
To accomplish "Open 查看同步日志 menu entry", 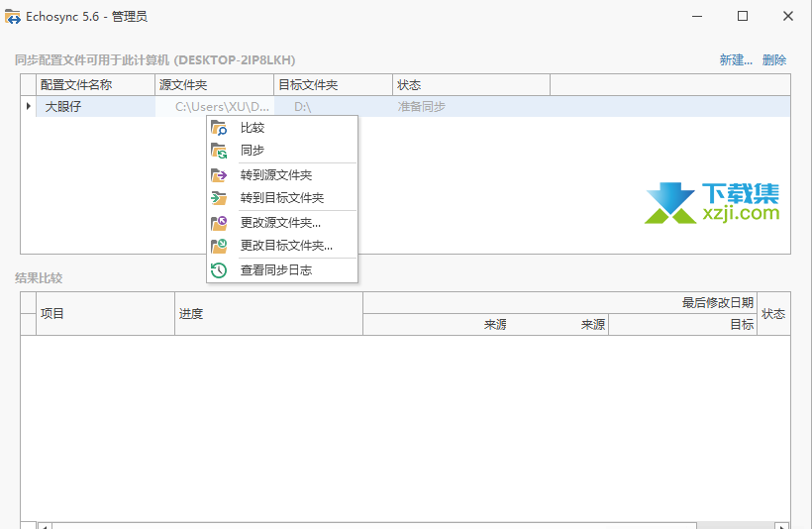I will point(281,269).
